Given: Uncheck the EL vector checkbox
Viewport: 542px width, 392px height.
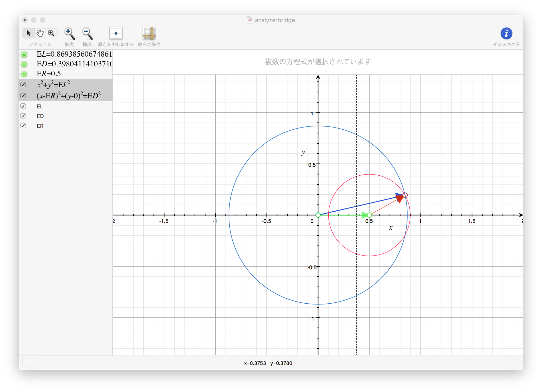Looking at the screenshot, I should pos(23,106).
